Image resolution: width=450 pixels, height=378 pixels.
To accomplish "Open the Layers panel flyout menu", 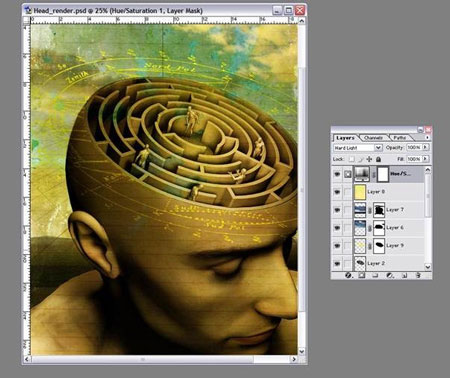I will pos(427,137).
